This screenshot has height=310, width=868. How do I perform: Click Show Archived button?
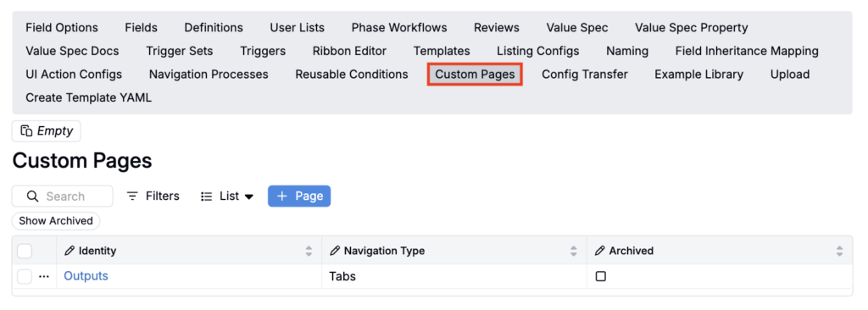coord(56,220)
